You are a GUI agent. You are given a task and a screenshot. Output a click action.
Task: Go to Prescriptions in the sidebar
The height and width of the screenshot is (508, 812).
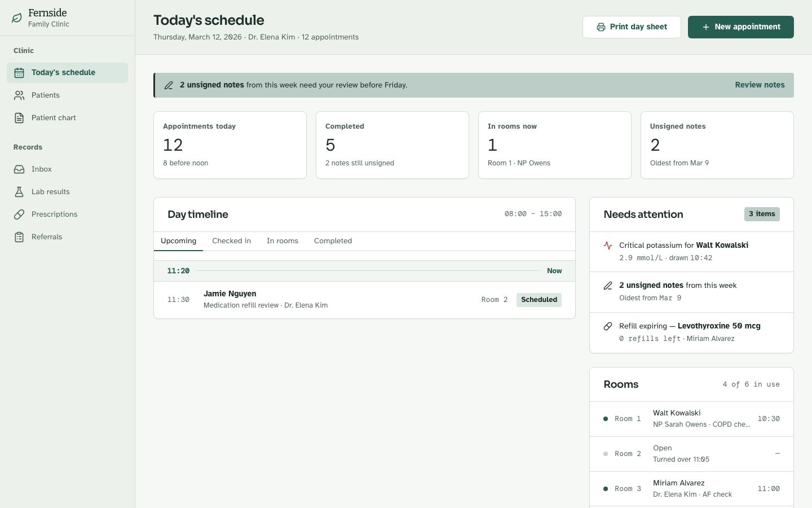click(68, 214)
